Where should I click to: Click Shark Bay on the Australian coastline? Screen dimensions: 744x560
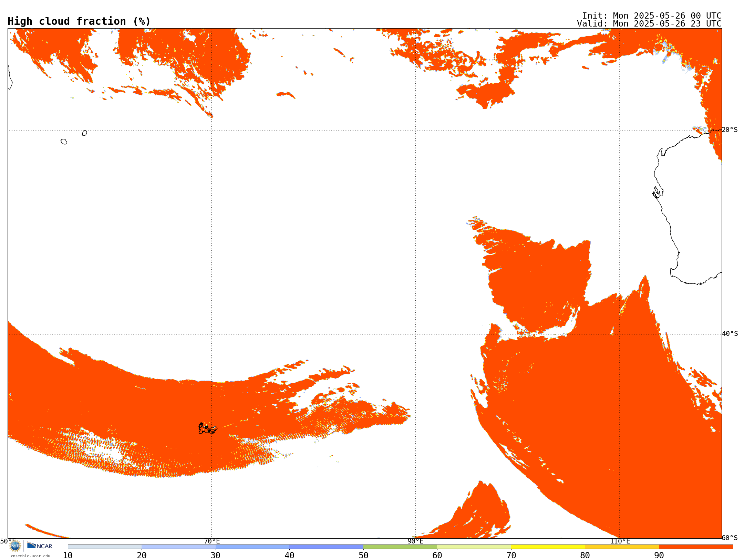[x=657, y=193]
